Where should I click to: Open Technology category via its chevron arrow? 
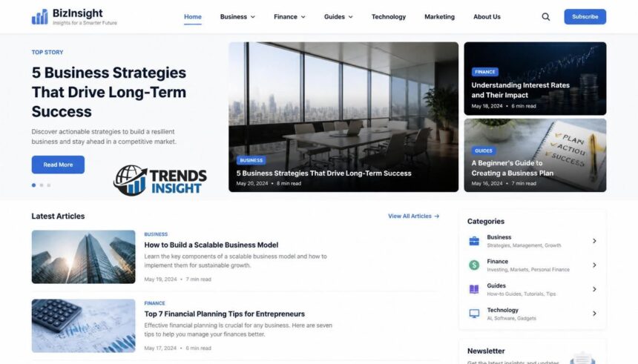click(594, 314)
